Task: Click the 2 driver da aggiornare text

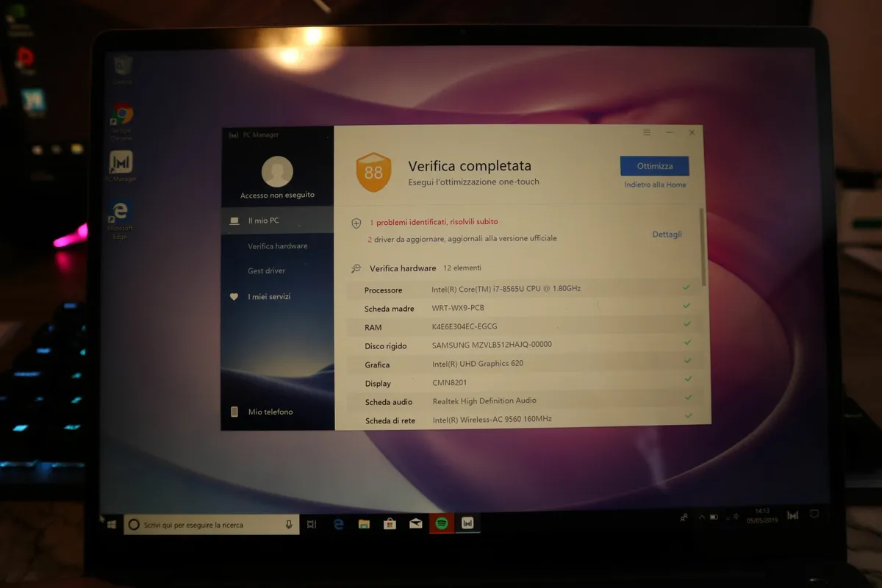Action: (462, 239)
